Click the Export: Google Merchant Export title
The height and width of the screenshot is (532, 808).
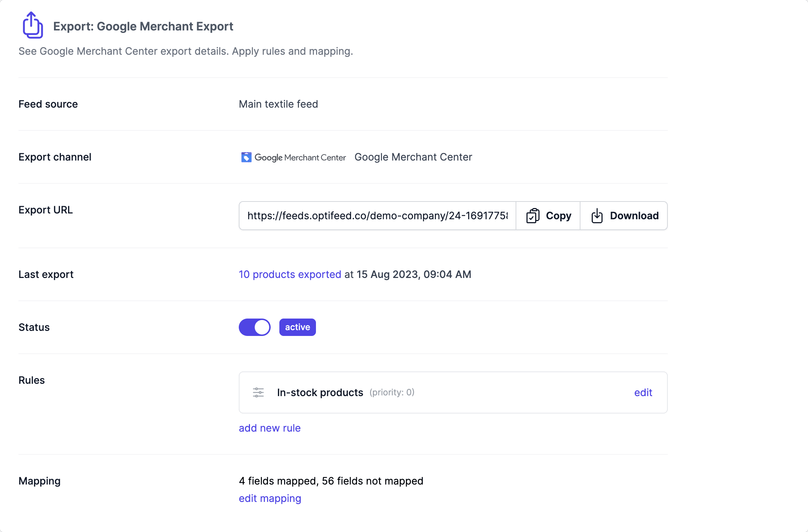(143, 26)
